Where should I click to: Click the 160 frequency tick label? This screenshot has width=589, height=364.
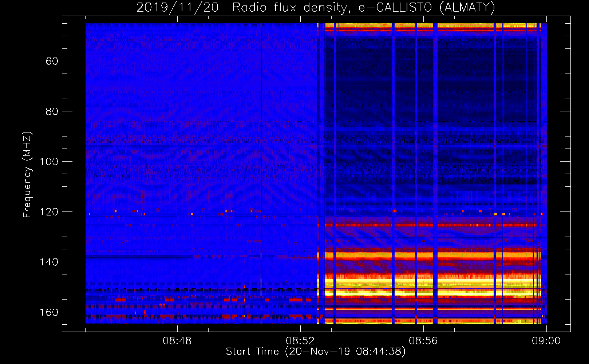pos(49,312)
